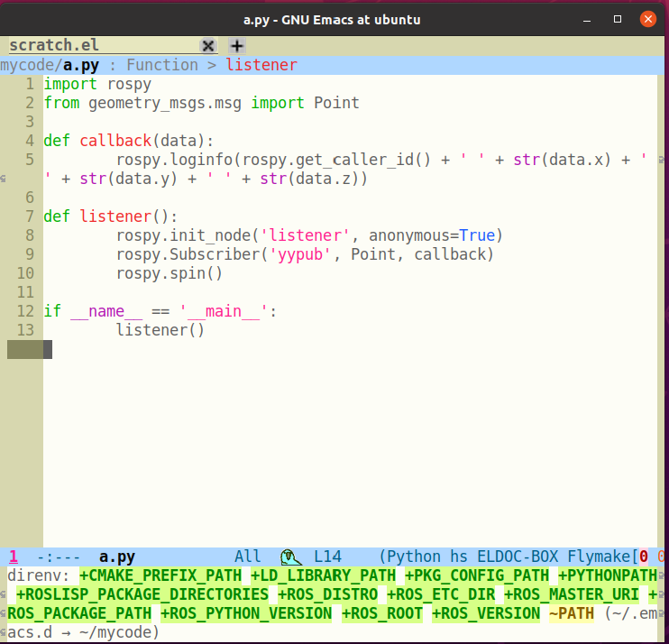
Task: Click the Function breadcrumb segment
Action: [162, 65]
